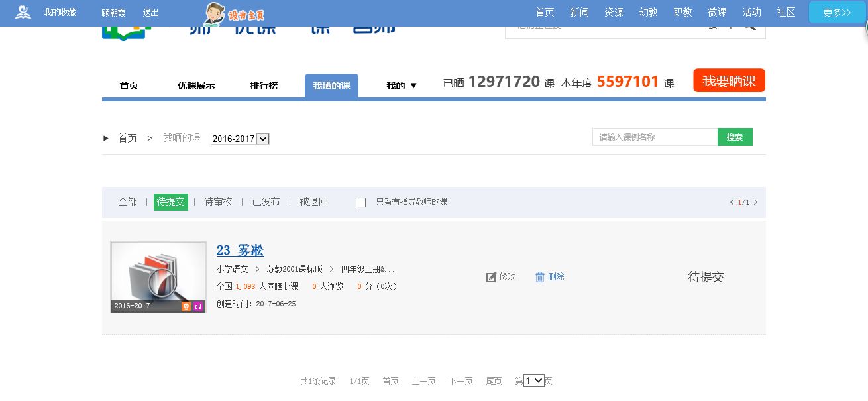Viewport: 868px width, 401px height.
Task: Click the orange 我要晒课 button
Action: (x=729, y=81)
